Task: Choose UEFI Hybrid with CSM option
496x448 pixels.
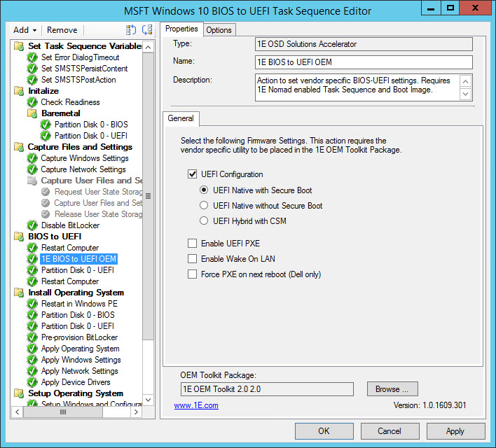Action: pos(205,221)
